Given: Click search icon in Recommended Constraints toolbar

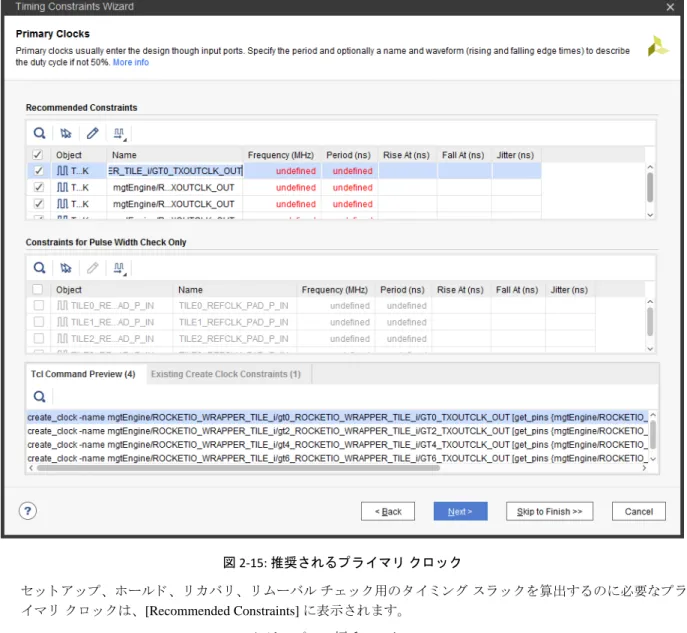Looking at the screenshot, I should pos(39,133).
